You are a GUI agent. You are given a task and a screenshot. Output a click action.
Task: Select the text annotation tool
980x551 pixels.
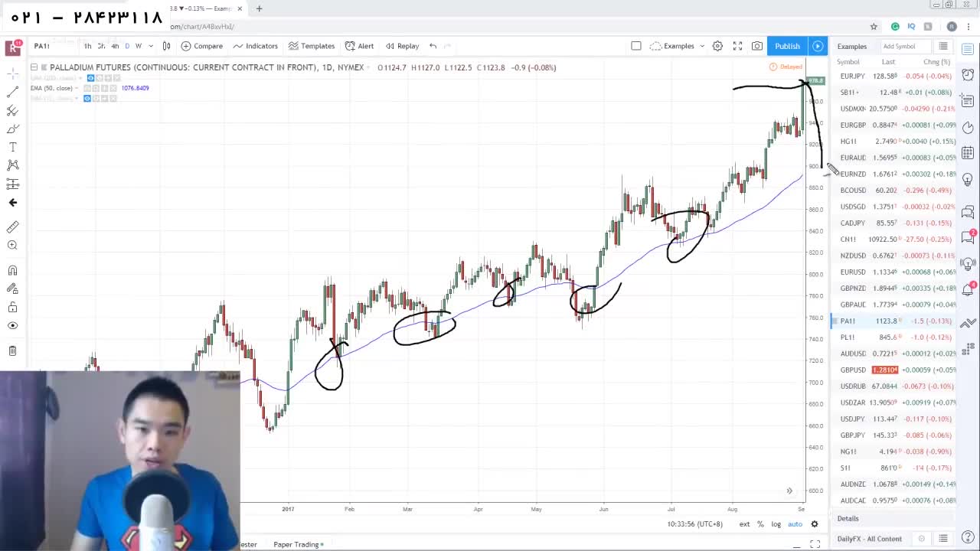coord(13,147)
